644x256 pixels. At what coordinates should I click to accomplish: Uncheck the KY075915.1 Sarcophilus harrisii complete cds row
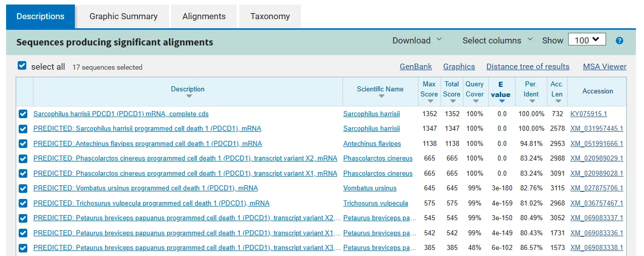click(23, 114)
